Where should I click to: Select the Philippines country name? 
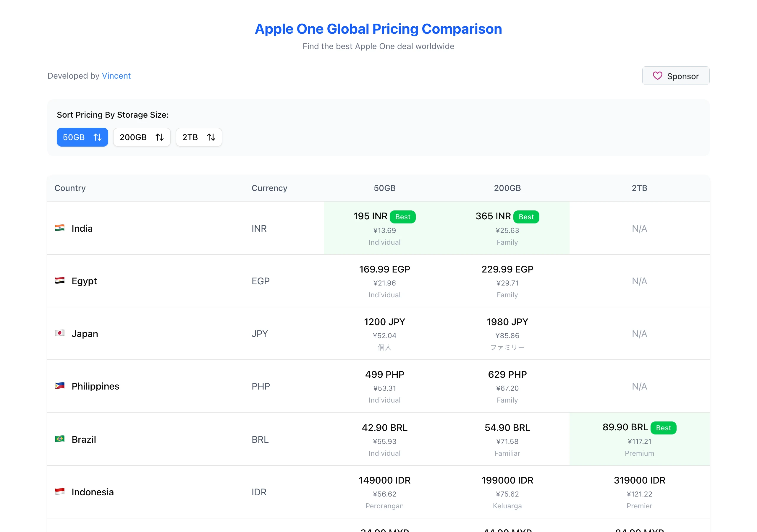coord(95,386)
